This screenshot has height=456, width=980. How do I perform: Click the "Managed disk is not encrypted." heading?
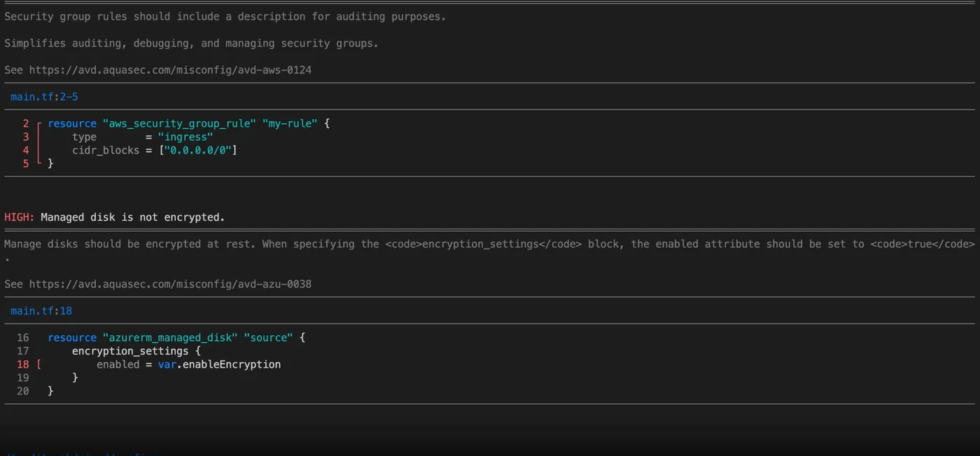(x=133, y=217)
